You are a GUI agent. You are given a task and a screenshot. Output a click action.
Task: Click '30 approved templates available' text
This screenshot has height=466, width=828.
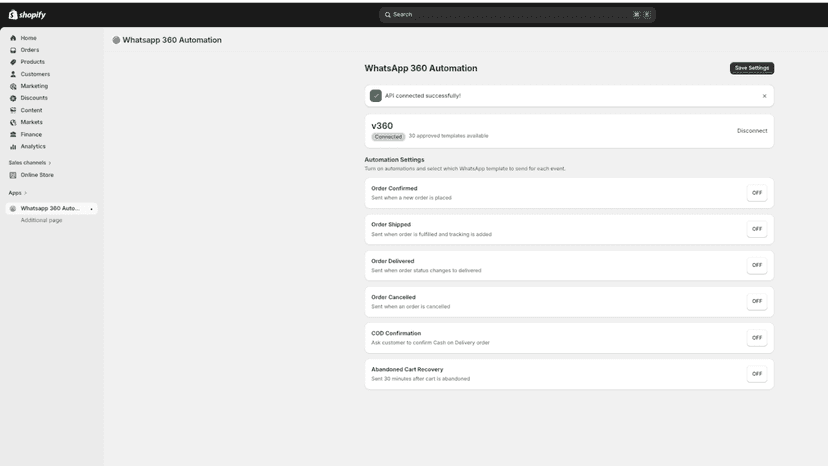[448, 136]
